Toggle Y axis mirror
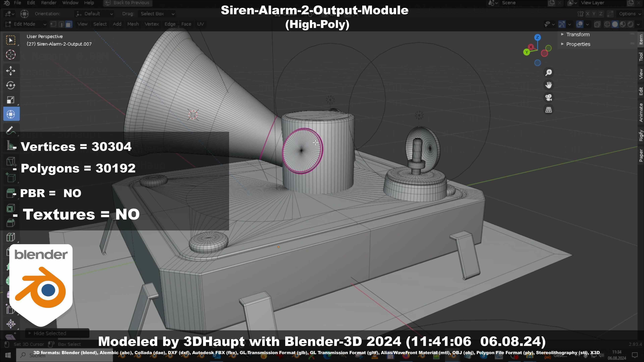The image size is (644, 362). [594, 14]
